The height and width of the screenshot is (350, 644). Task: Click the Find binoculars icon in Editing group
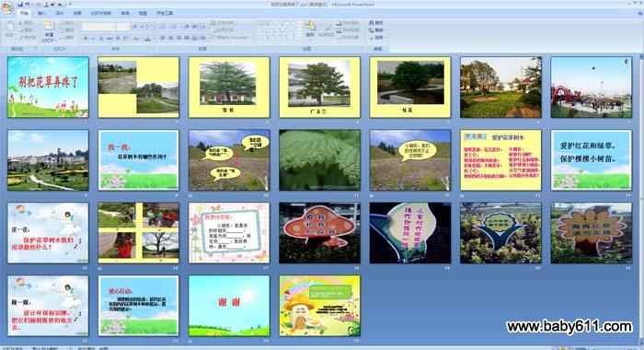(x=372, y=23)
